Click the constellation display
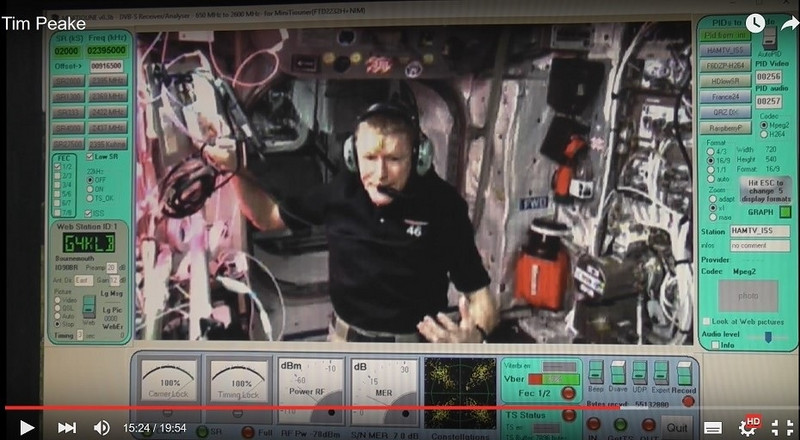Viewport: 800px width, 440px height. (x=460, y=393)
